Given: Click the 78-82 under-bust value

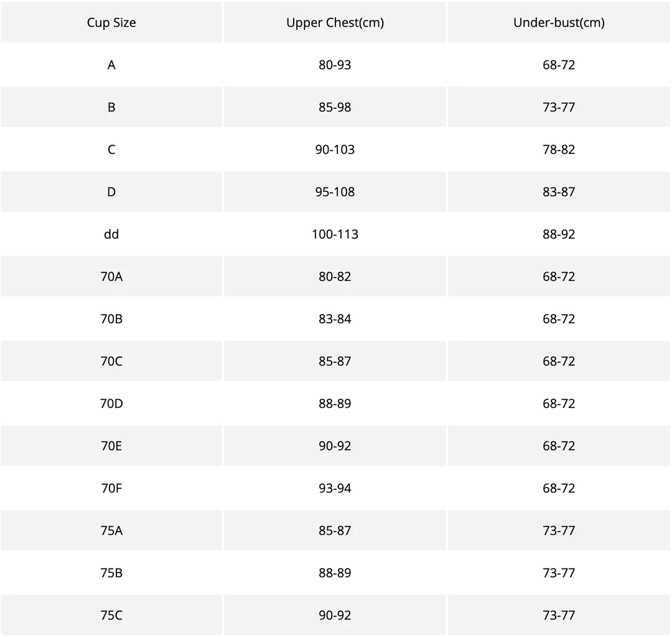Looking at the screenshot, I should 559,149.
